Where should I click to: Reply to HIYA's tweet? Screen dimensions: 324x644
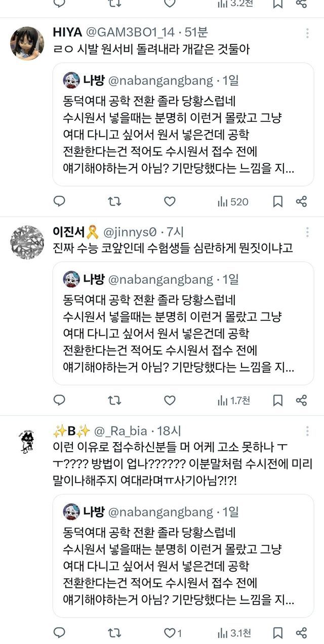pyautogui.click(x=59, y=202)
